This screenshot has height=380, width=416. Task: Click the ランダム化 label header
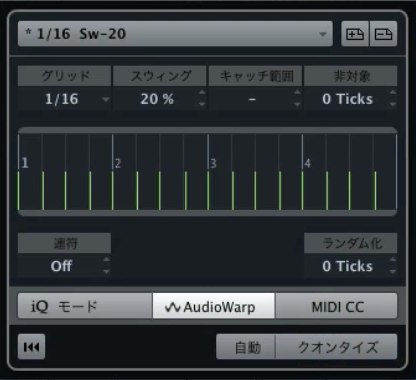coord(351,243)
